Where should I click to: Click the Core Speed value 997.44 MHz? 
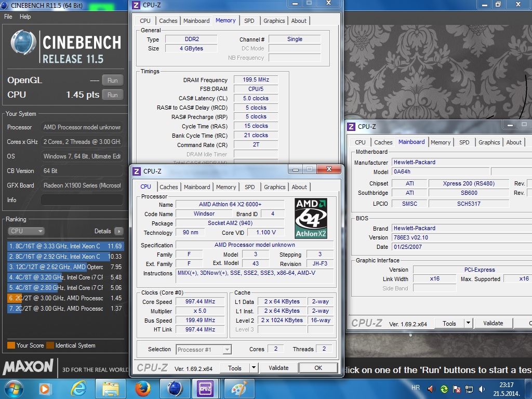tap(200, 301)
